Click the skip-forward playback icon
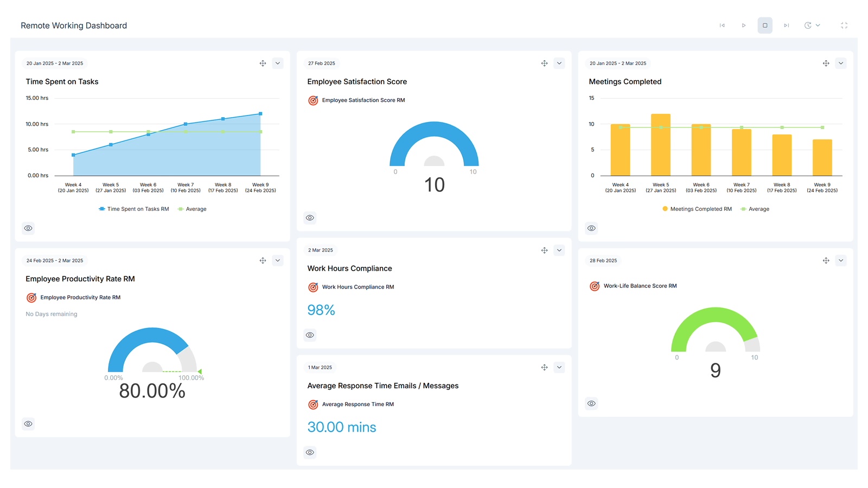Image resolution: width=868 pixels, height=488 pixels. pyautogui.click(x=787, y=25)
